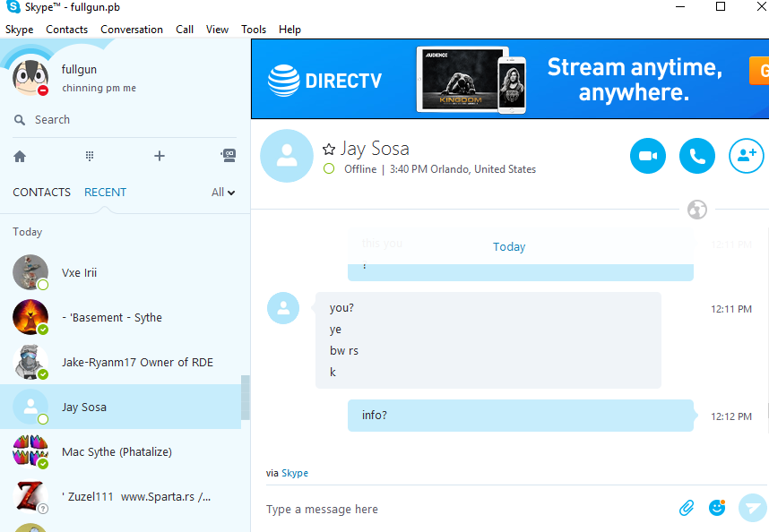Attach a file with the paperclip icon
769x532 pixels.
tap(687, 508)
